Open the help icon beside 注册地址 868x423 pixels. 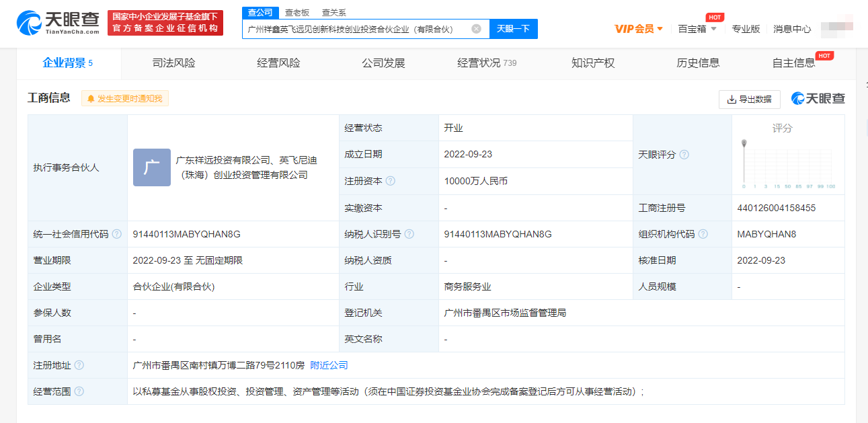coord(79,364)
